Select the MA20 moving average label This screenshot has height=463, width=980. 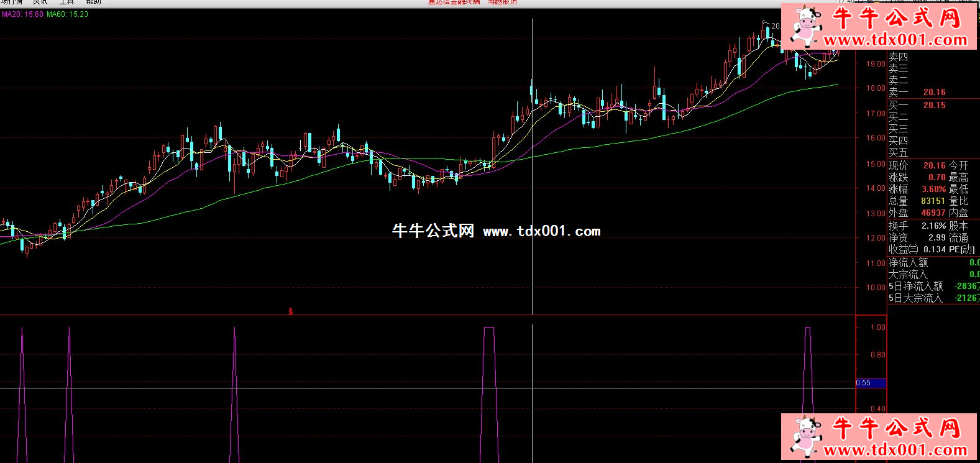22,14
